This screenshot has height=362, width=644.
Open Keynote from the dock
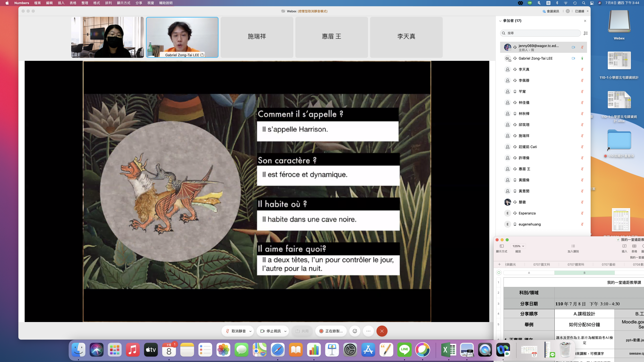pyautogui.click(x=332, y=350)
